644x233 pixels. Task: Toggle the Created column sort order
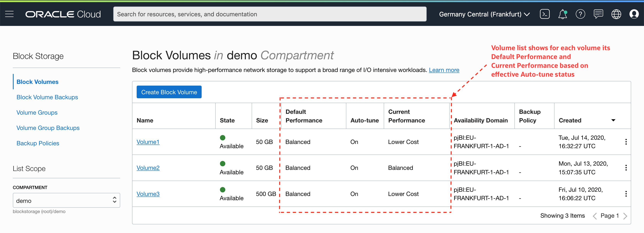click(x=614, y=120)
